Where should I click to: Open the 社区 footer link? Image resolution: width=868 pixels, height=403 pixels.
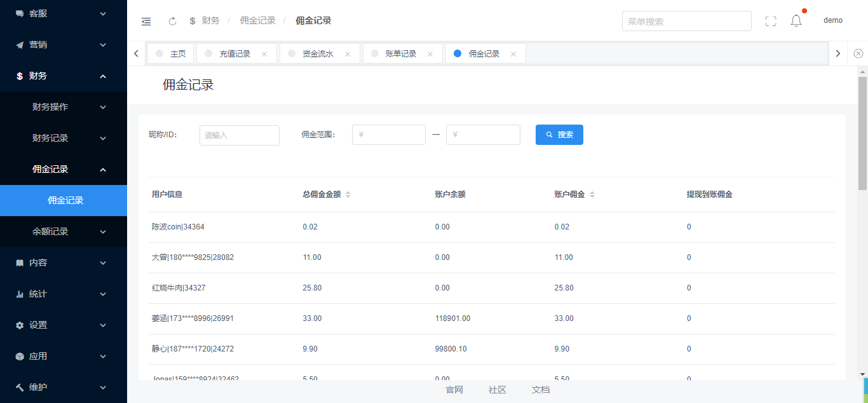pyautogui.click(x=498, y=390)
